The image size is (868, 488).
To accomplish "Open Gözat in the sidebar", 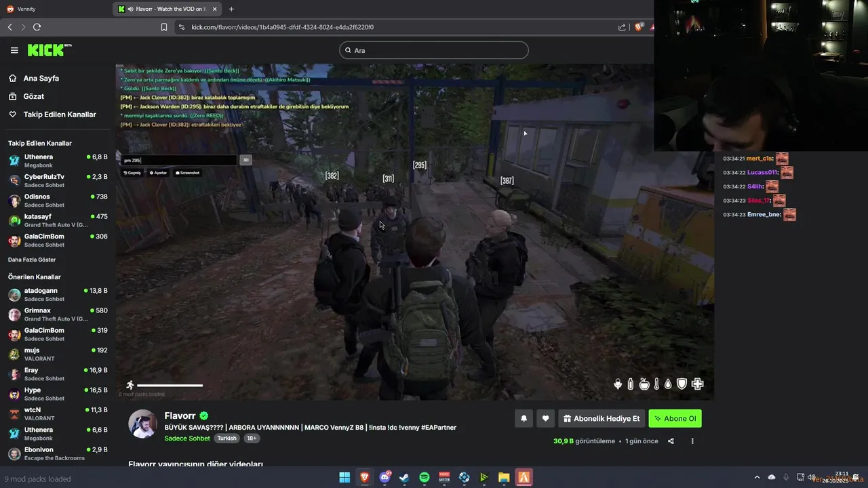I will pos(33,96).
